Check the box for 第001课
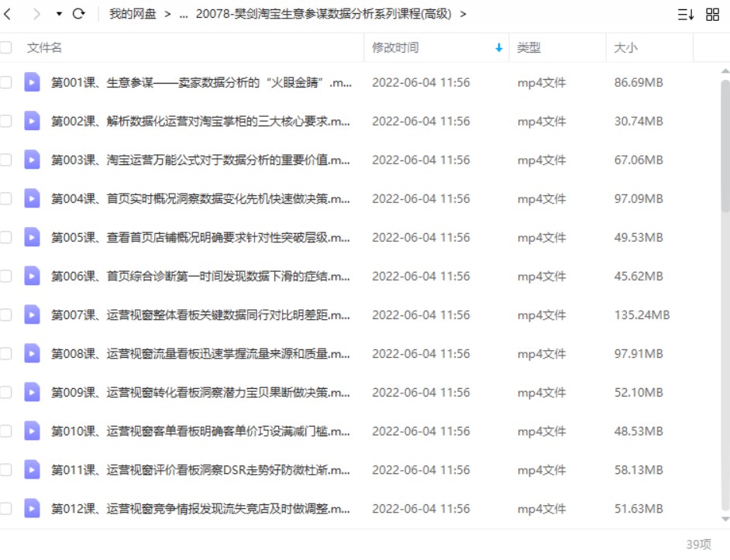Screen dimensions: 730x560 coord(5,82)
